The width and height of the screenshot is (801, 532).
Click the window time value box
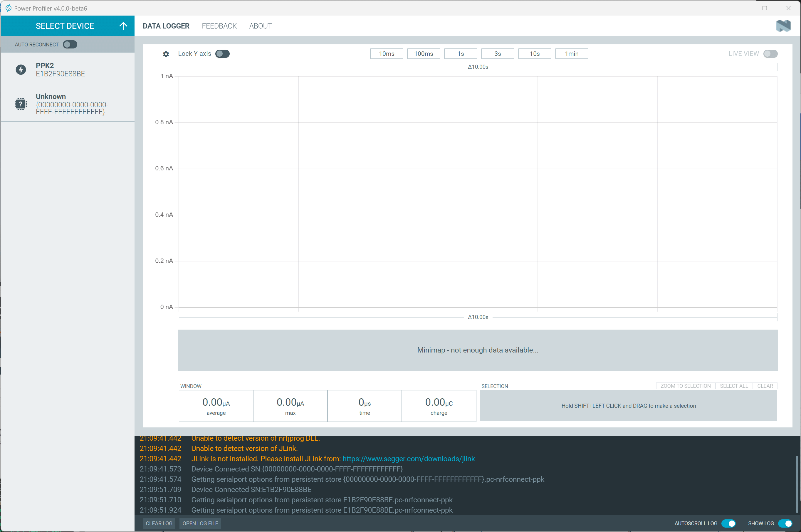(x=364, y=406)
